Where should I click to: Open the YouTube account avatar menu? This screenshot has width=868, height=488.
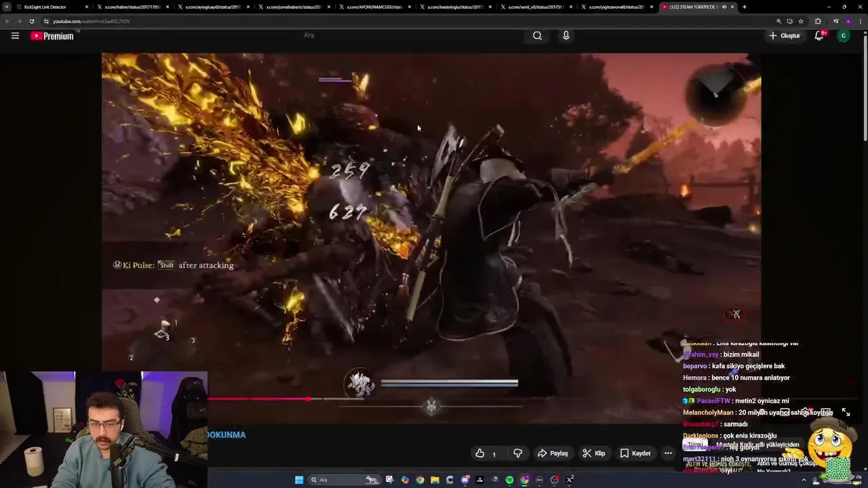tap(844, 36)
